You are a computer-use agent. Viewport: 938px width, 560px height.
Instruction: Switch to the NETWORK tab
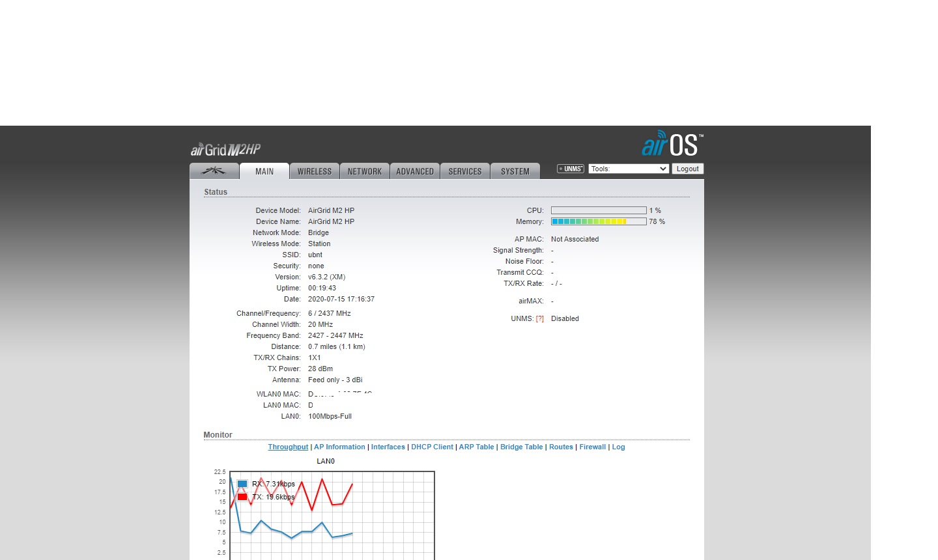coord(365,171)
